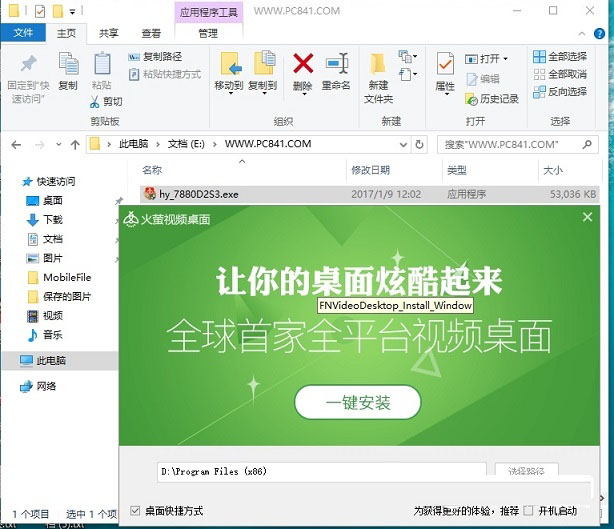Open Music (音乐) in sidebar
This screenshot has width=614, height=529.
tap(45, 335)
